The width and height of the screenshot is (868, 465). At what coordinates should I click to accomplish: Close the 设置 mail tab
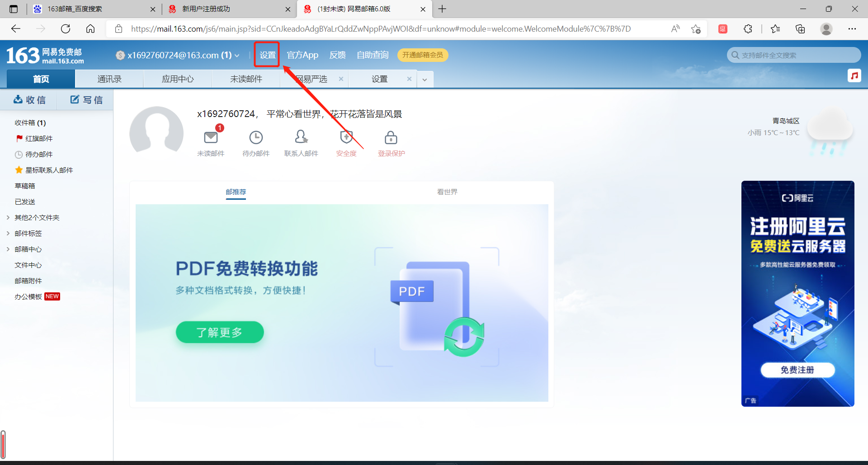point(409,79)
